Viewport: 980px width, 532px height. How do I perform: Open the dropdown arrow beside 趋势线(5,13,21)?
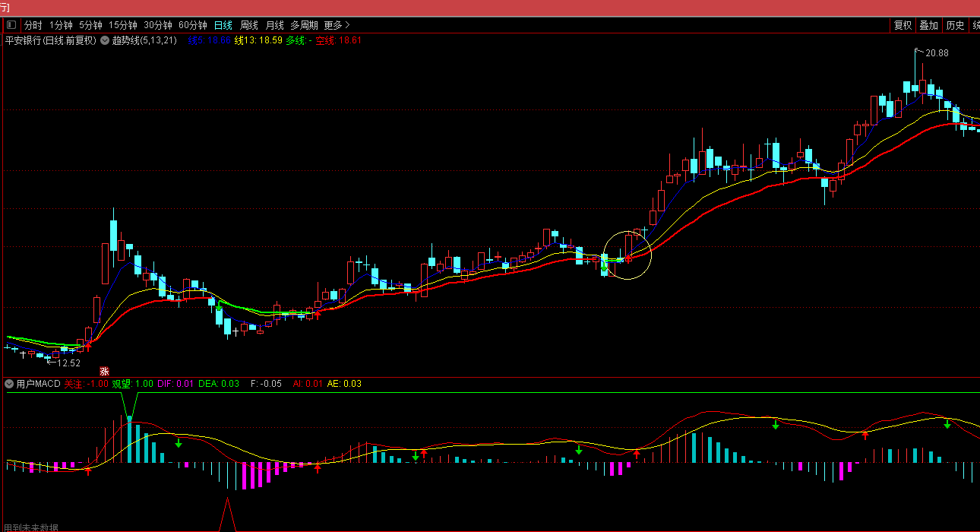[x=105, y=40]
